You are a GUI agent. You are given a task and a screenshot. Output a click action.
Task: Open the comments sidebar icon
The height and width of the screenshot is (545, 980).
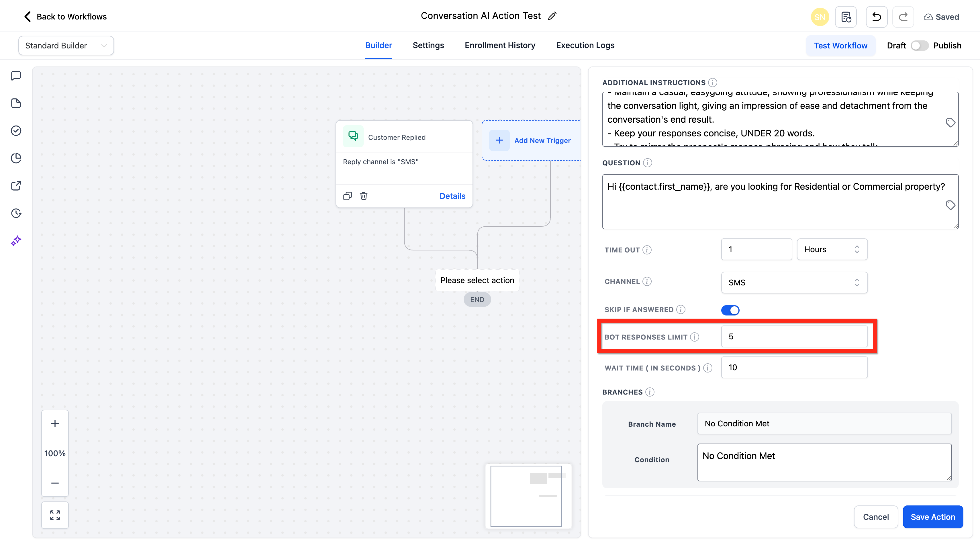pyautogui.click(x=16, y=76)
